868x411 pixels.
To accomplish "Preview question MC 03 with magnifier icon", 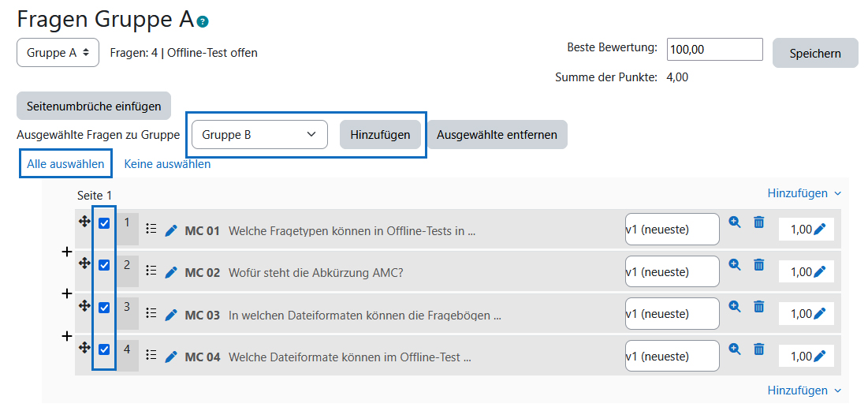I will coord(735,306).
